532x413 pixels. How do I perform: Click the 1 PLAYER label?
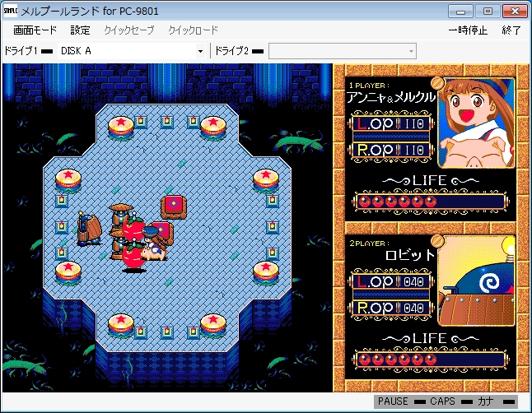click(369, 86)
